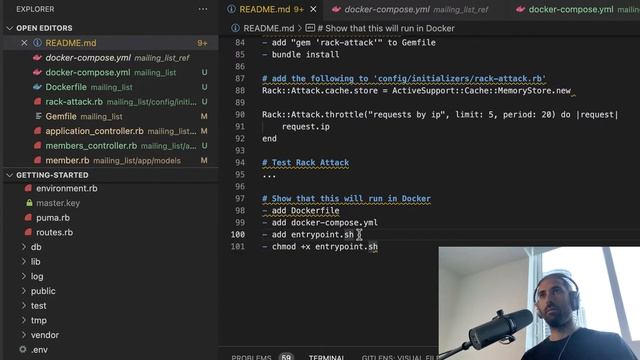Expand the public folder
Image resolution: width=640 pixels, height=360 pixels.
coord(24,291)
